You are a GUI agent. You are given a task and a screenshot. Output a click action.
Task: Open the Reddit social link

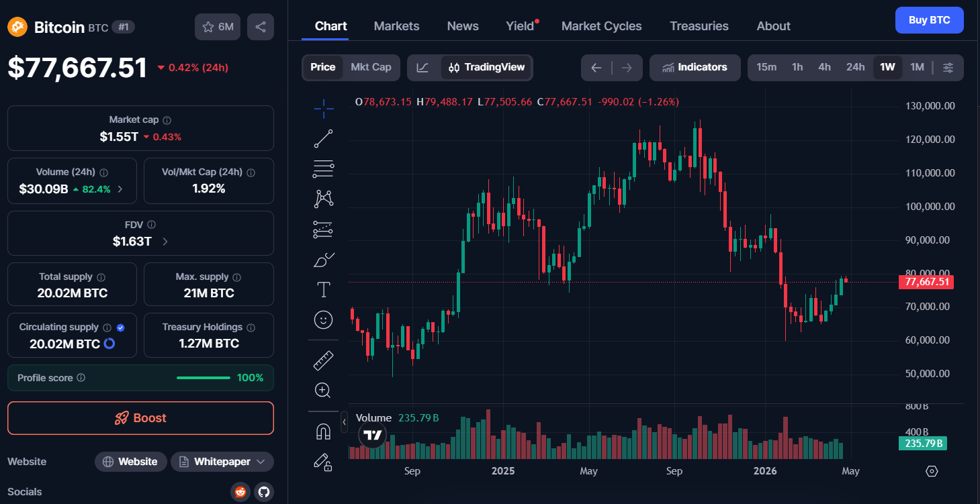pos(240,492)
